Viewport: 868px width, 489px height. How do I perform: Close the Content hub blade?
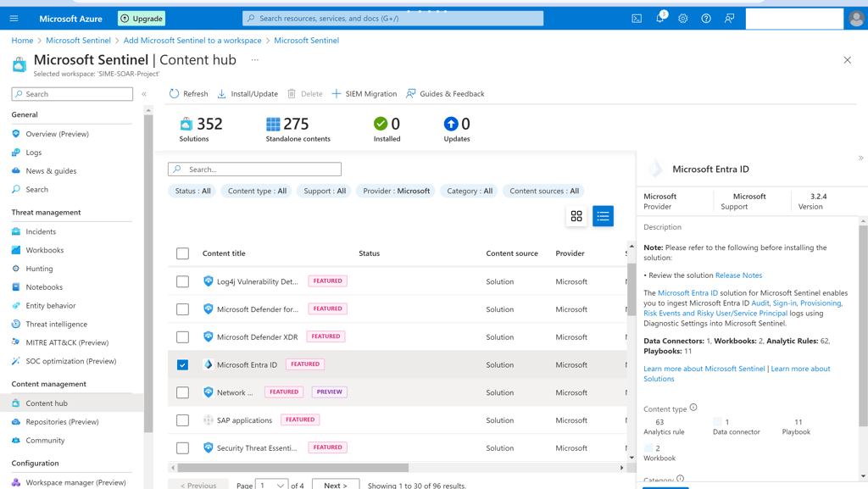(847, 59)
